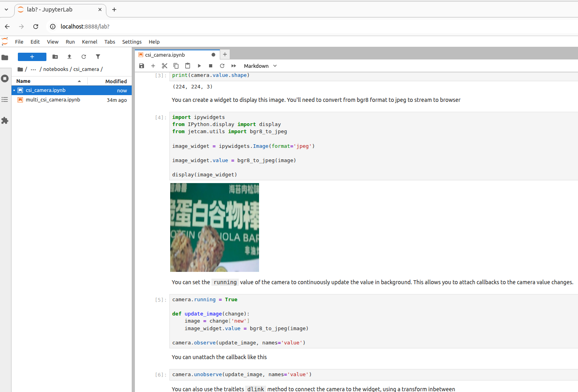
Task: Open the Run menu
Action: pyautogui.click(x=70, y=42)
